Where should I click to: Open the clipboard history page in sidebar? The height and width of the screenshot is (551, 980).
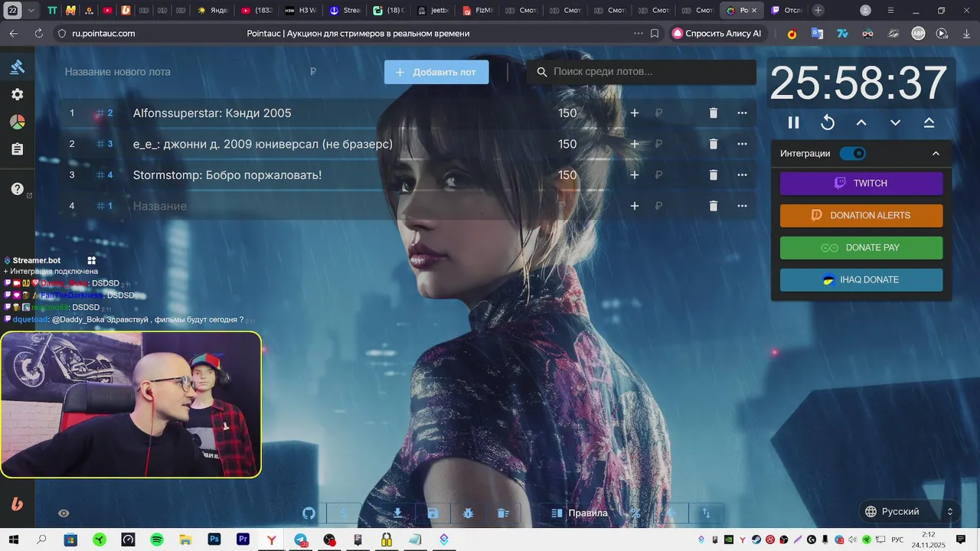tap(17, 150)
